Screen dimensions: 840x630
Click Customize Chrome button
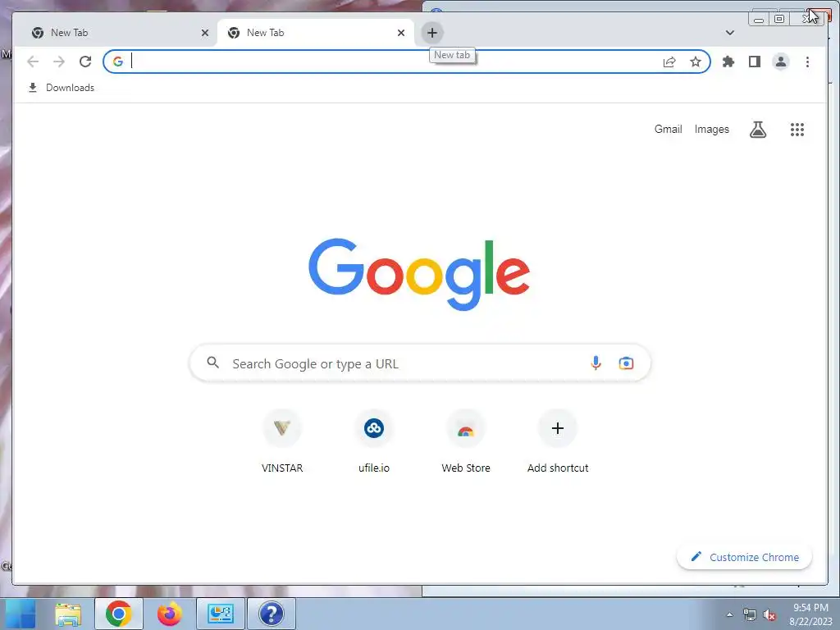coord(744,557)
